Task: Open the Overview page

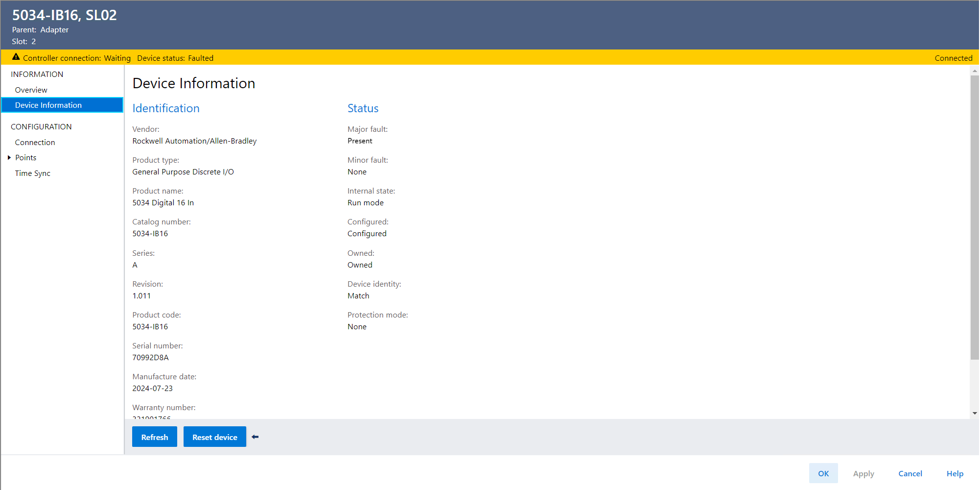Action: (x=31, y=90)
